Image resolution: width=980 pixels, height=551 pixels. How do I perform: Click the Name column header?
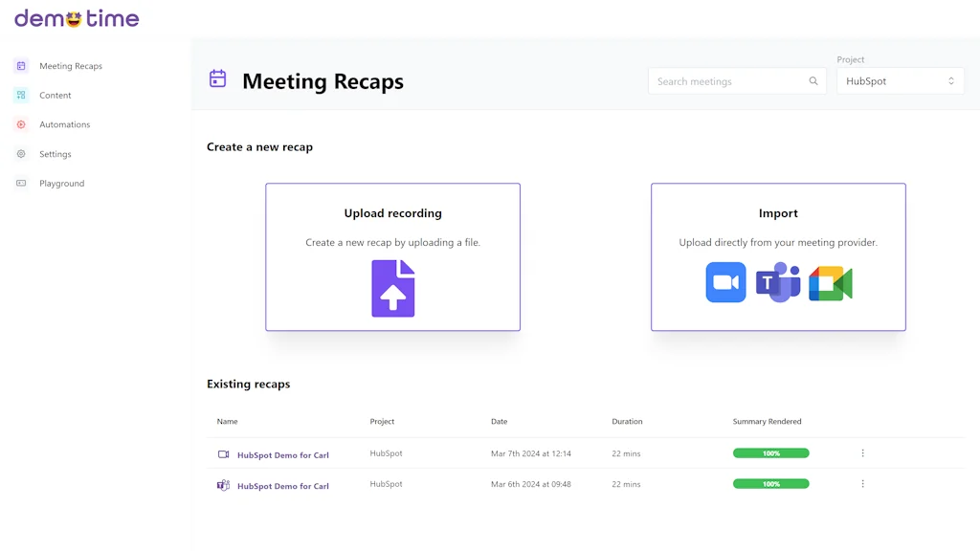point(227,421)
